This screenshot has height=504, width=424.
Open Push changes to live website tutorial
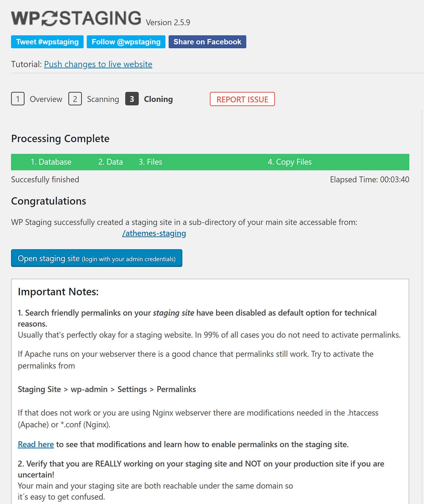[x=98, y=64]
